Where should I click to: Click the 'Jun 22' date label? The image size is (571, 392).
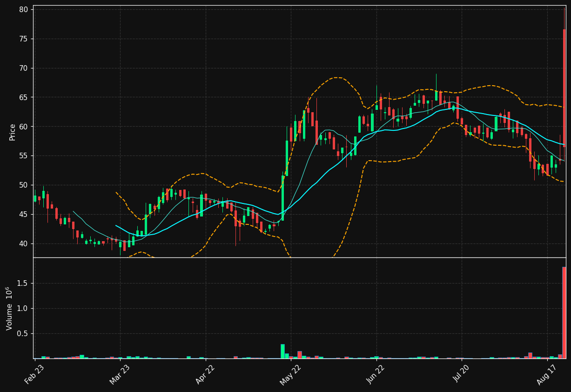376,373
